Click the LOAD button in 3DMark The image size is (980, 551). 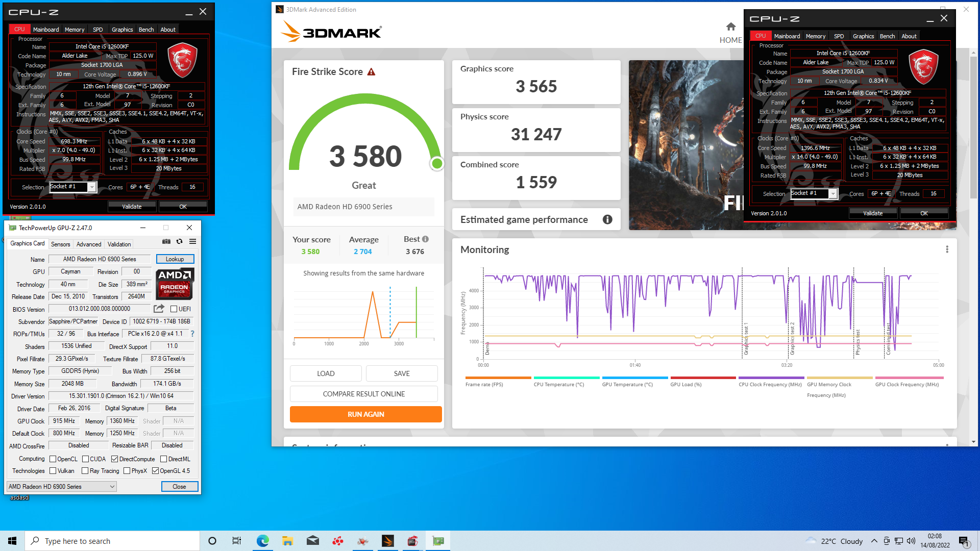point(326,373)
